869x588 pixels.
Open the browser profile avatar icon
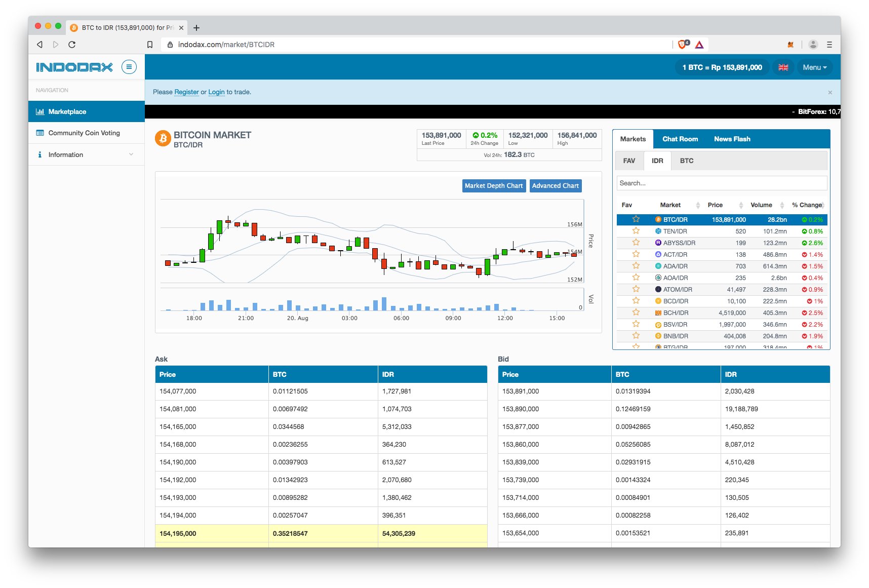(x=813, y=45)
